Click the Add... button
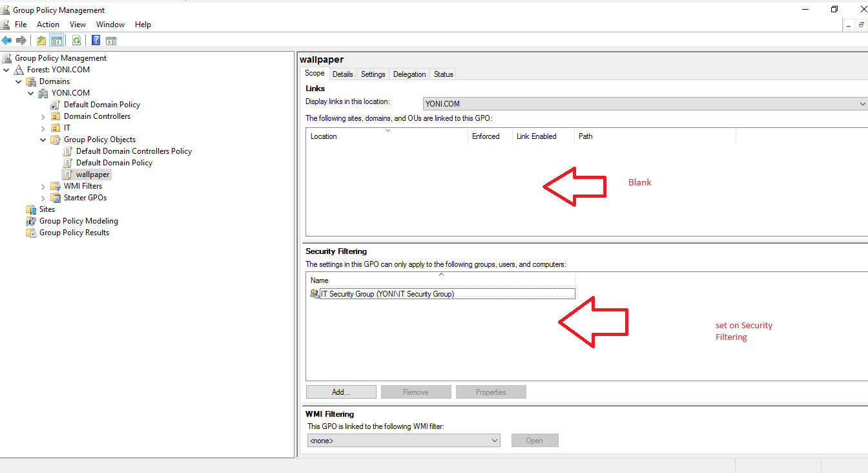Screen dimensions: 868x473 click(x=341, y=392)
